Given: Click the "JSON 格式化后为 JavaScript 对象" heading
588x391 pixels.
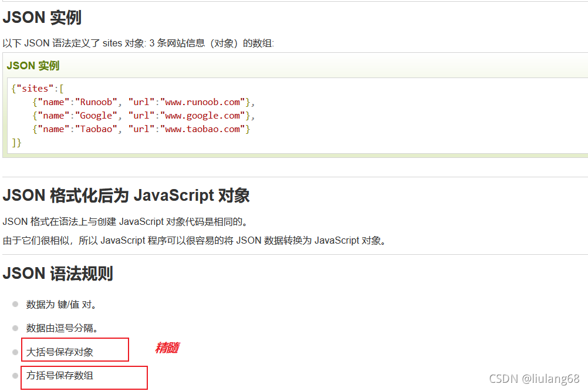Looking at the screenshot, I should [126, 195].
